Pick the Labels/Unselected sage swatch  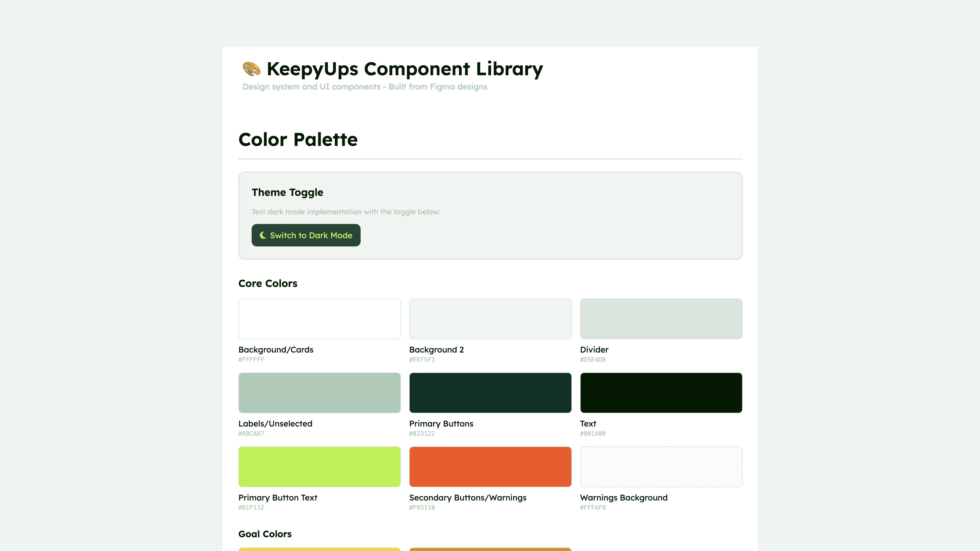pyautogui.click(x=319, y=393)
